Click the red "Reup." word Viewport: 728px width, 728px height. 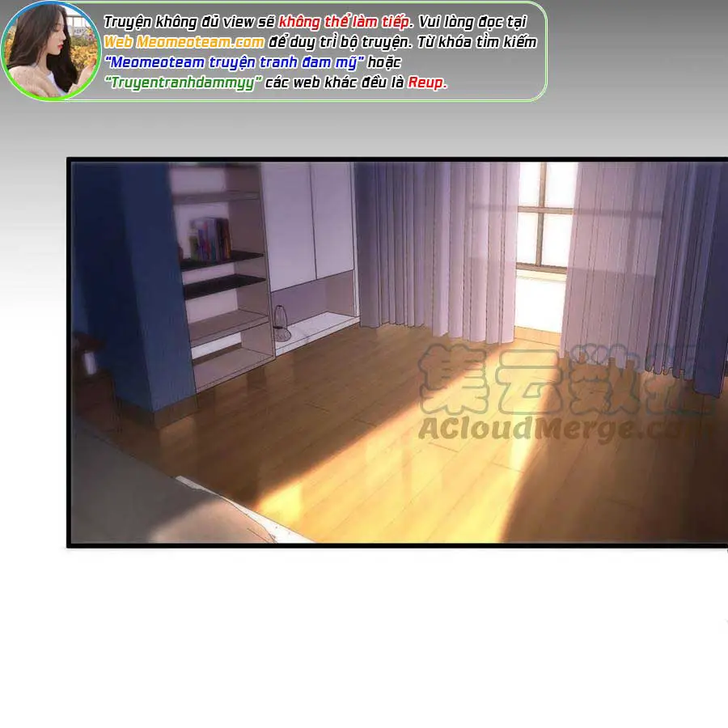tap(427, 83)
